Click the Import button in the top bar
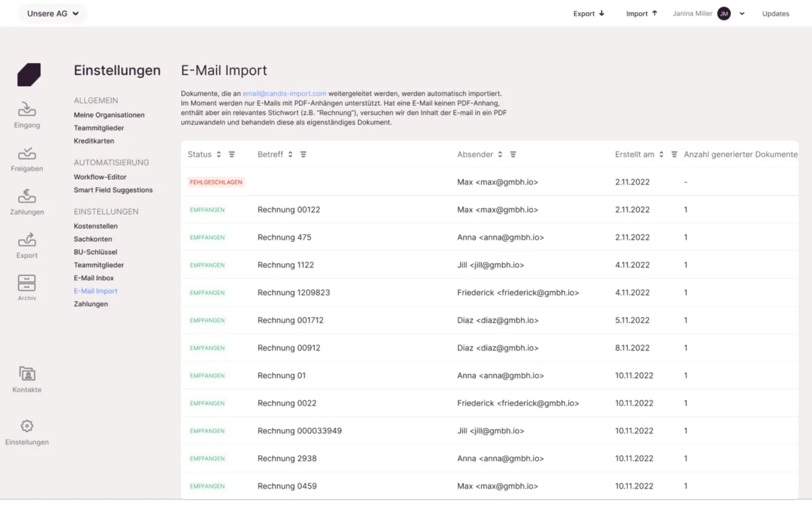 point(641,14)
